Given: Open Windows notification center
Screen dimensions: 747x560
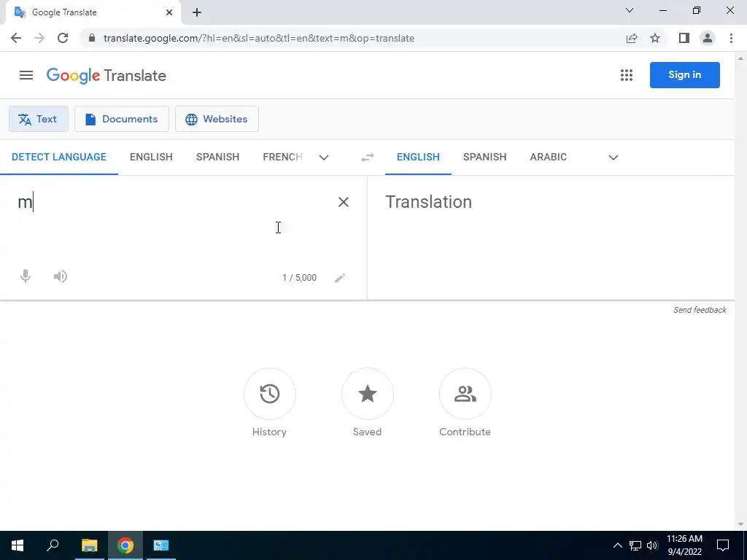Looking at the screenshot, I should point(723,545).
